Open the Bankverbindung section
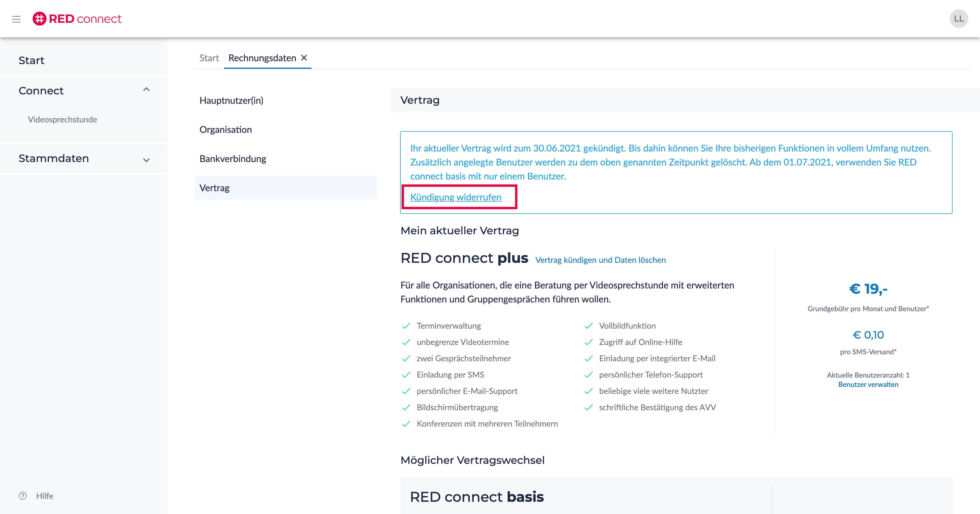Image resolution: width=980 pixels, height=514 pixels. pyautogui.click(x=233, y=159)
